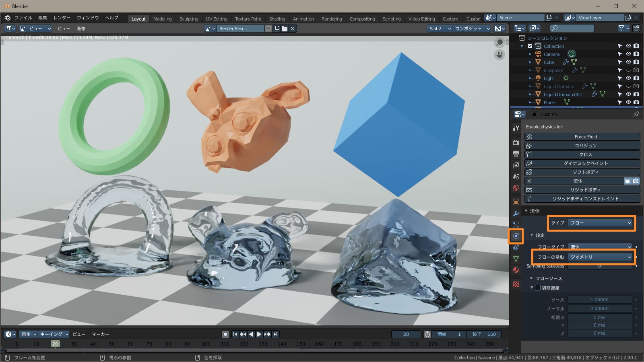644x362 pixels.
Task: Hide the Cube in viewport via eye icon
Action: [628, 62]
